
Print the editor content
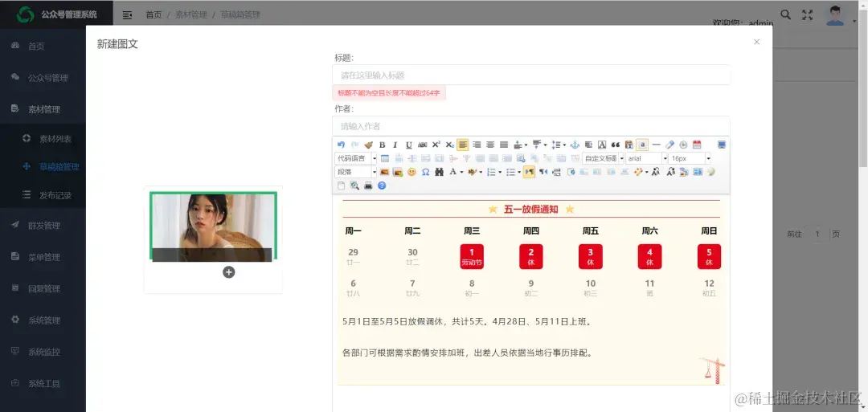(368, 186)
